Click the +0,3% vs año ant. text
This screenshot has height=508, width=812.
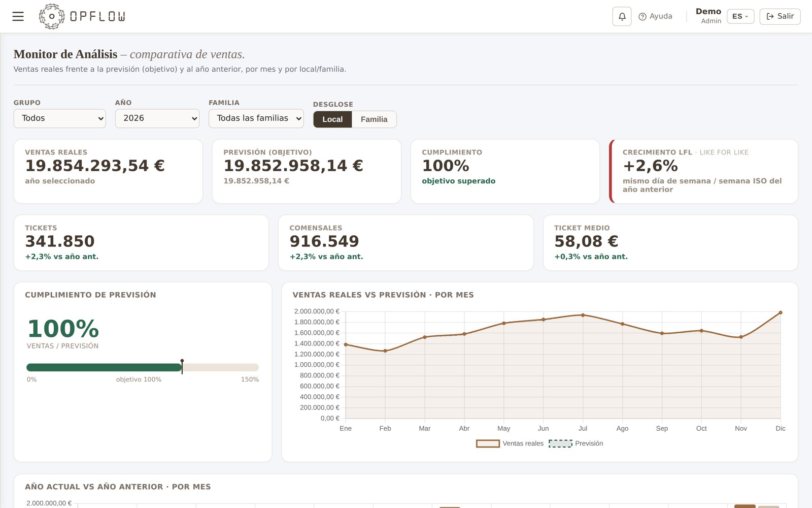[x=591, y=257]
